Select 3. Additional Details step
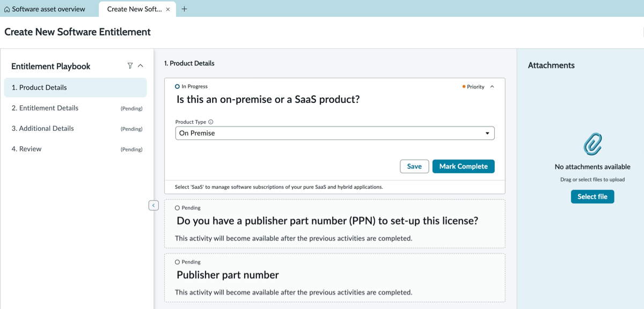Image resolution: width=644 pixels, height=309 pixels. [75, 128]
